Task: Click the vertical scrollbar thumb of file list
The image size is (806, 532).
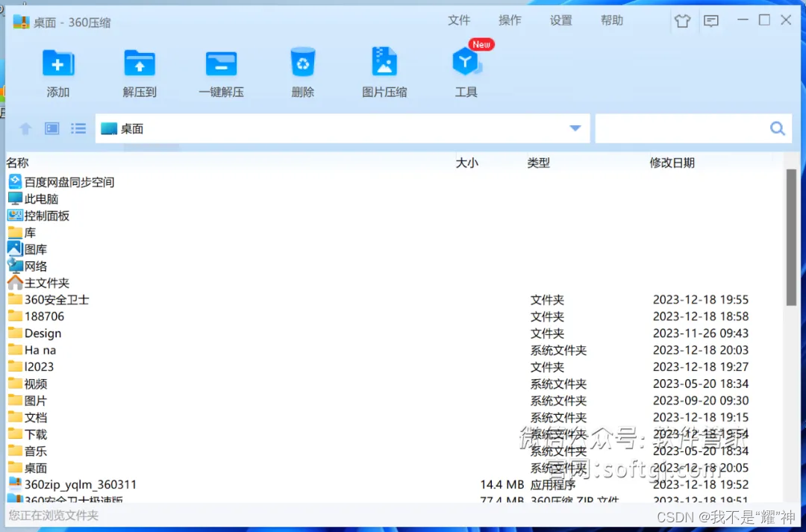Action: (x=791, y=237)
